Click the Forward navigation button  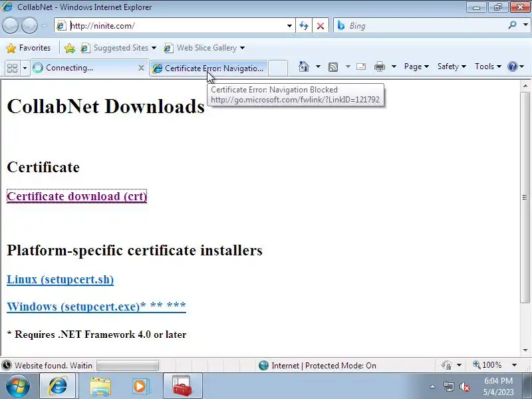(x=29, y=26)
